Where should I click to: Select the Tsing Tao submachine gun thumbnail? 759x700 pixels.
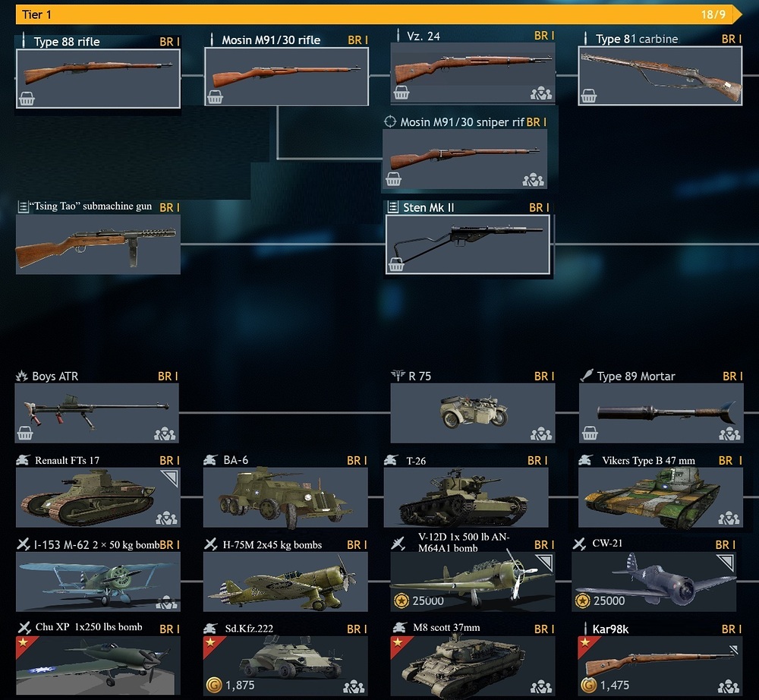(x=98, y=244)
